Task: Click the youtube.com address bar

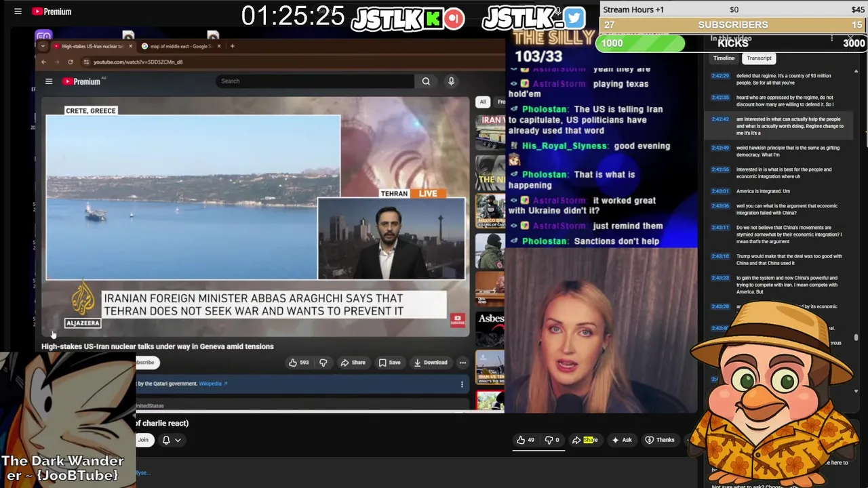Action: click(x=138, y=62)
